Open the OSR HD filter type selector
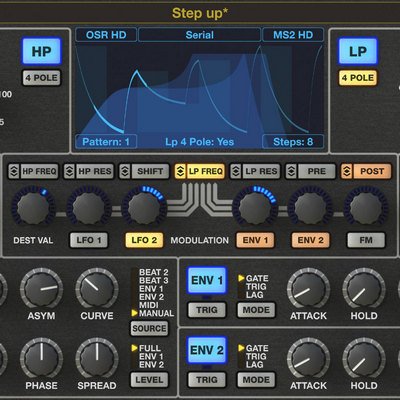Viewport: 400px width, 400px height. tap(106, 35)
